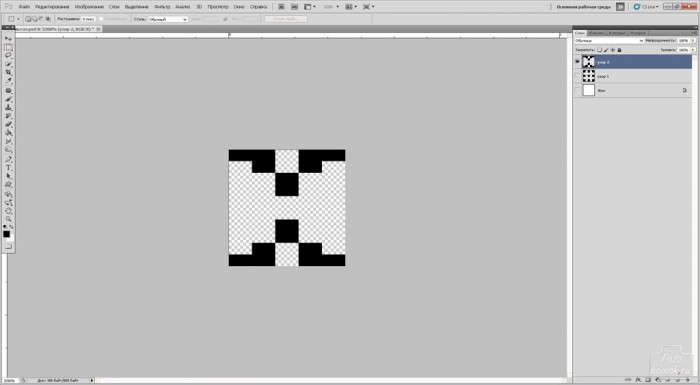Open the Фильтр menu

[162, 7]
